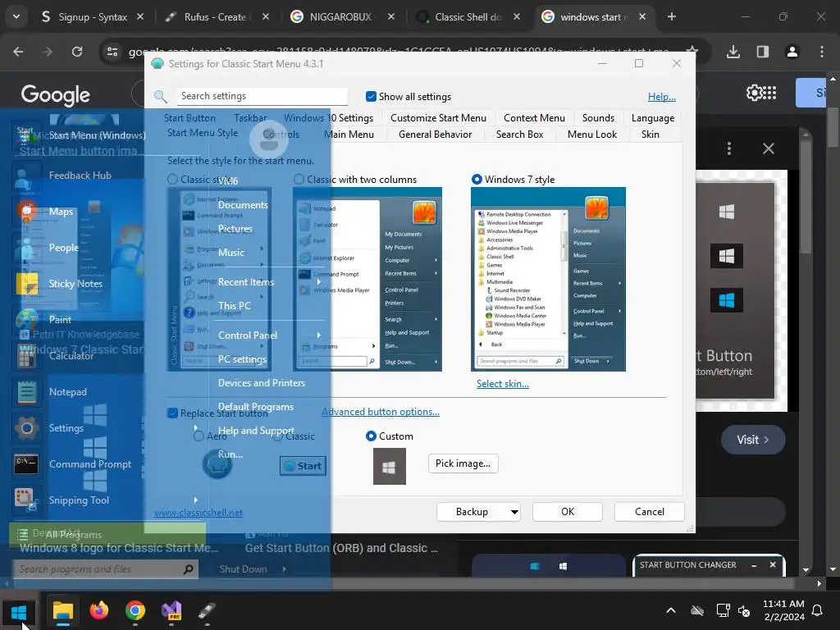Open Google Chrome from the taskbar
The height and width of the screenshot is (630, 840).
click(x=135, y=610)
